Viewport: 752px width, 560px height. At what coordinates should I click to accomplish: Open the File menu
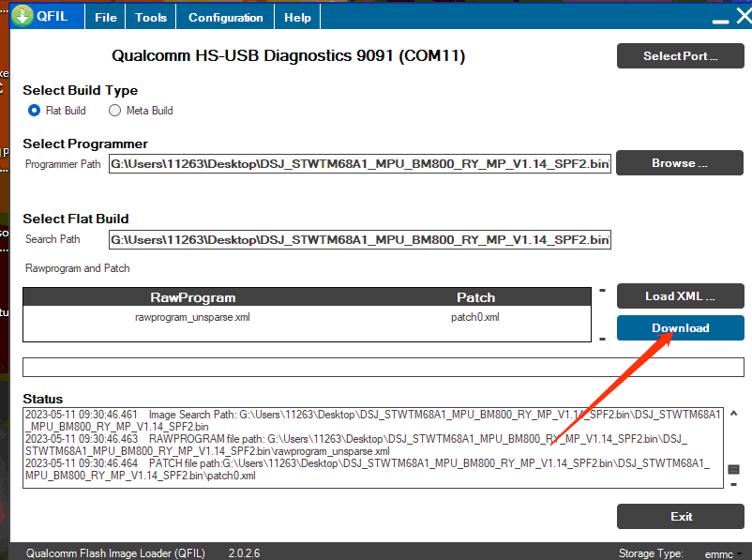pos(106,17)
